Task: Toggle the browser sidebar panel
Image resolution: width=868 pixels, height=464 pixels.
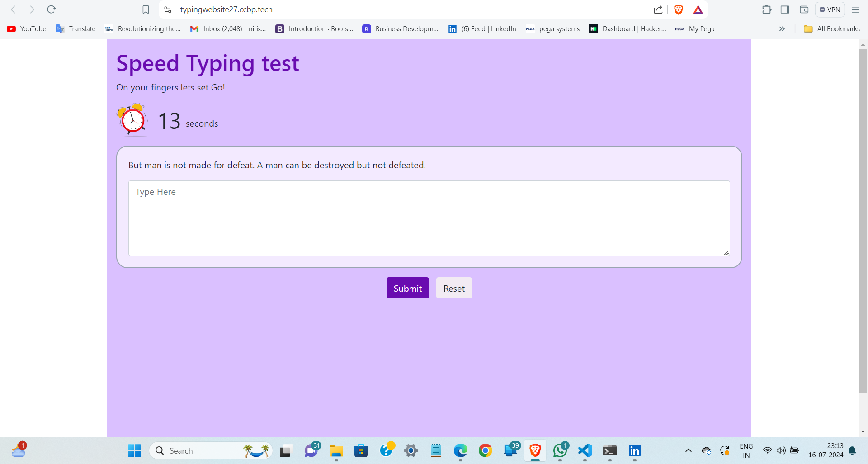Action: 785,9
